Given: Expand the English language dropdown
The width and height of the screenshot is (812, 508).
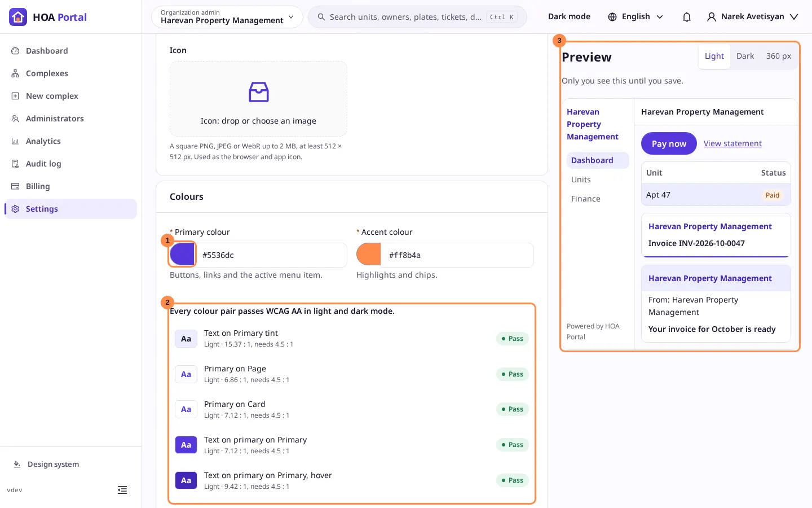Looking at the screenshot, I should (x=636, y=17).
